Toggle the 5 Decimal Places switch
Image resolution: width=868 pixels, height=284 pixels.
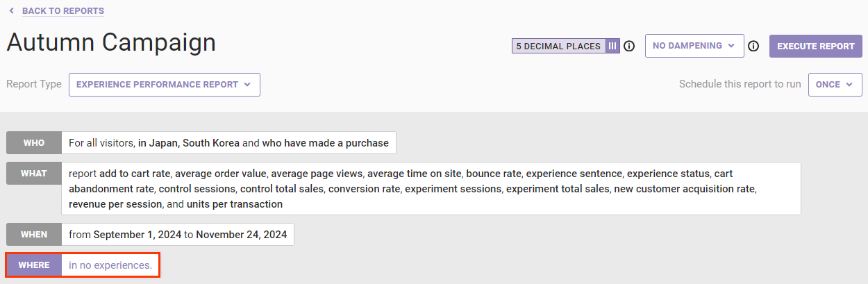click(565, 47)
